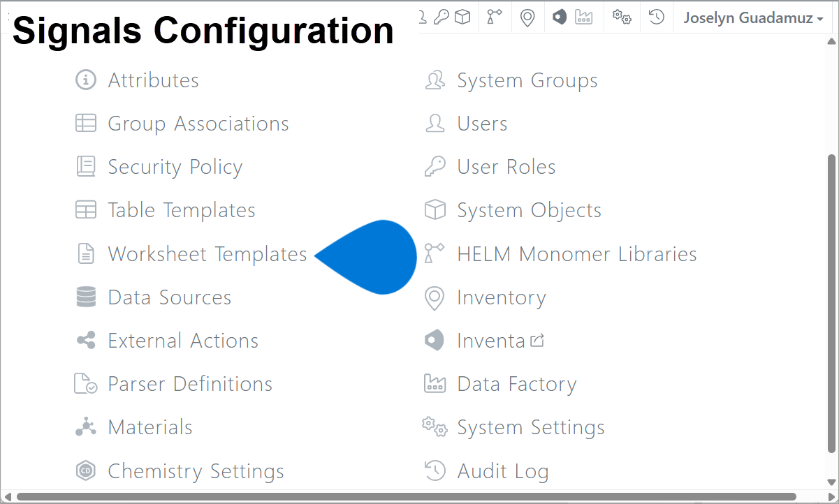
Task: Click the HELM Monomer Libraries toolbar icon
Action: [x=495, y=16]
